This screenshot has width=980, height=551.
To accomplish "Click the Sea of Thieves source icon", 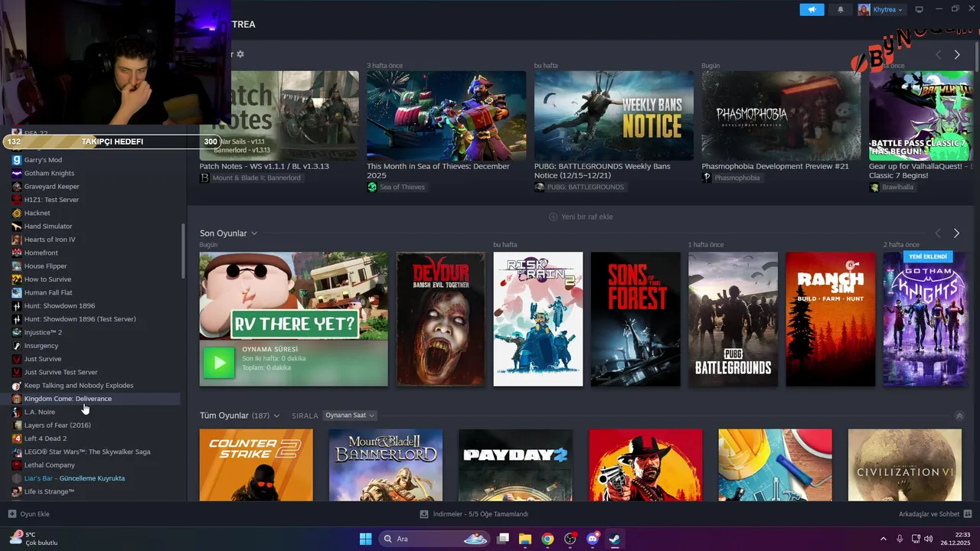I will click(x=372, y=187).
